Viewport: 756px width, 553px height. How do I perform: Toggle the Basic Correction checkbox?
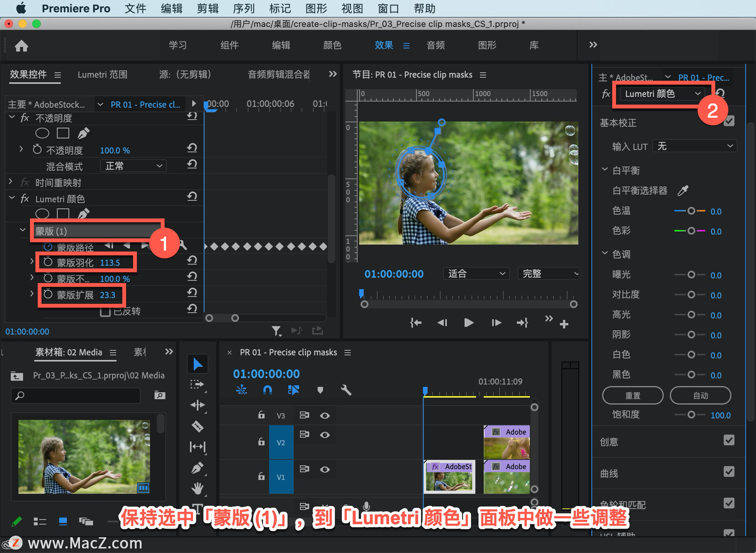(729, 121)
